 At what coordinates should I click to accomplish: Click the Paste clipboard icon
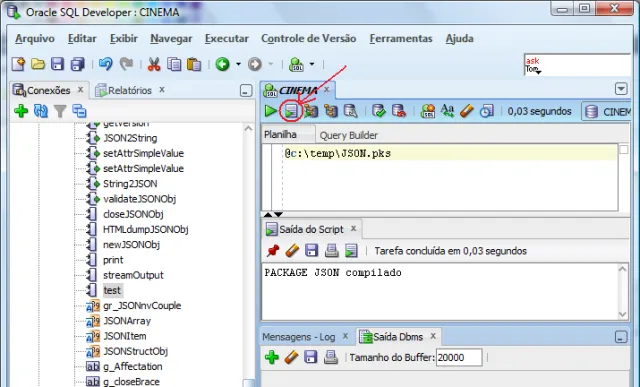click(x=194, y=64)
